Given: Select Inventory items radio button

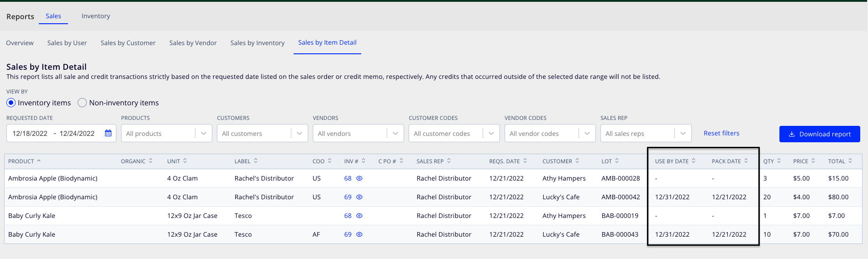Looking at the screenshot, I should point(11,103).
